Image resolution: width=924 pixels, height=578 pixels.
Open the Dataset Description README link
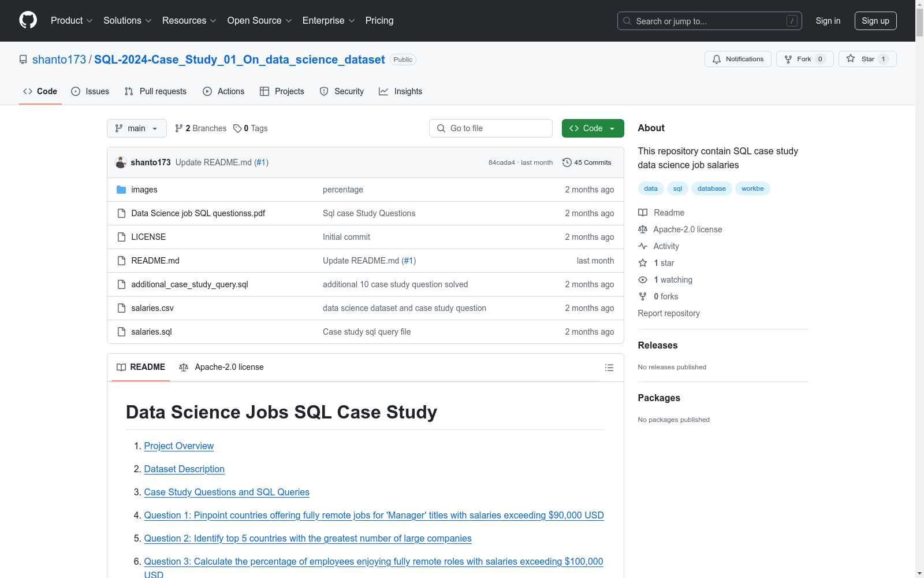coord(184,469)
